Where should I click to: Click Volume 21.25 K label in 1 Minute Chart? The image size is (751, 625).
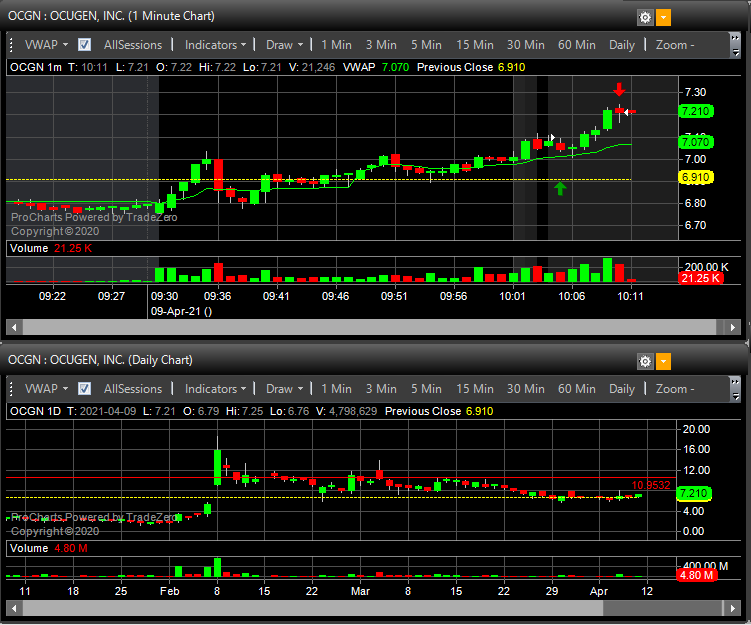point(51,248)
